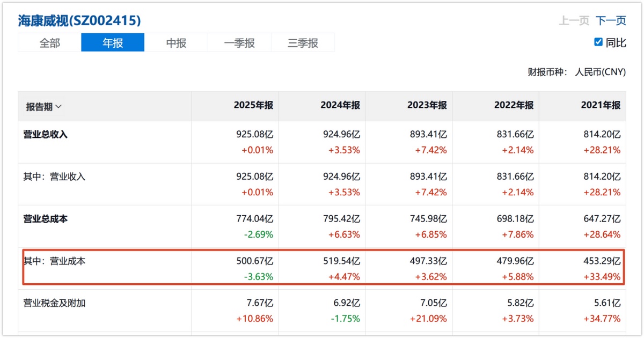The image size is (644, 338).
Task: Click the 营业总成本 row label
Action: [x=46, y=219]
